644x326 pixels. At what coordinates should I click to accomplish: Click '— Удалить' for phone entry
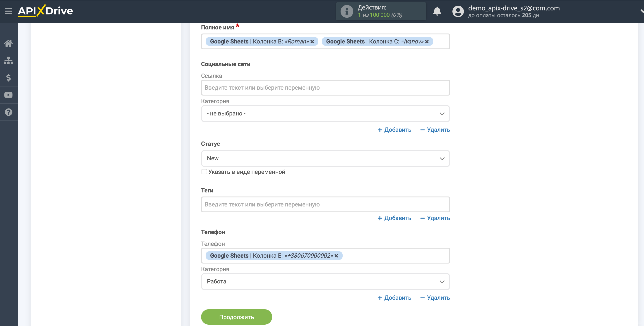435,298
